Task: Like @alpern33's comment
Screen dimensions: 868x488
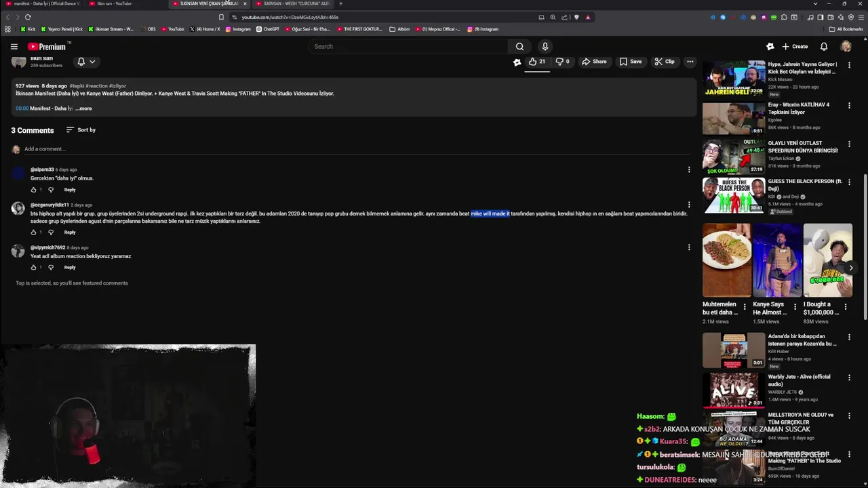Action: (33, 190)
